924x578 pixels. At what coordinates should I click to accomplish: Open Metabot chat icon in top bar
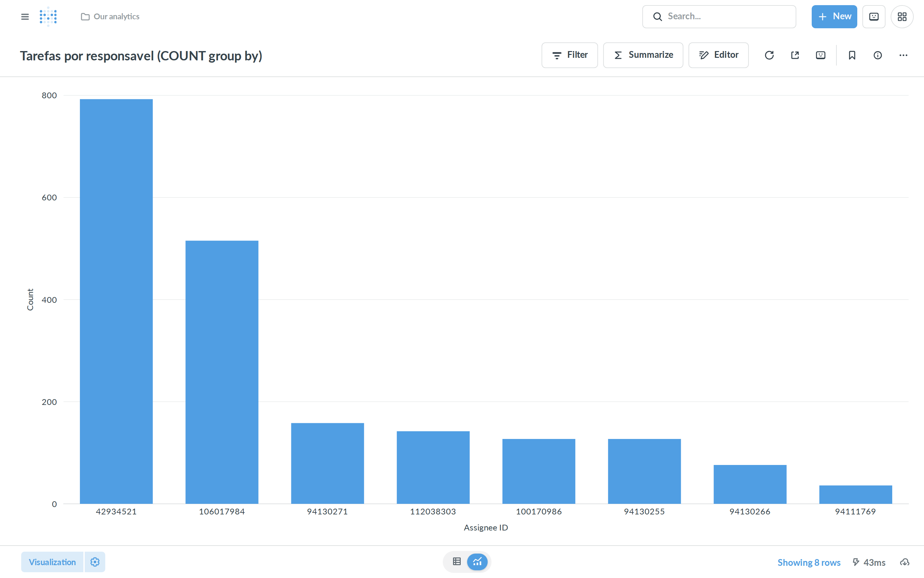[x=874, y=16]
